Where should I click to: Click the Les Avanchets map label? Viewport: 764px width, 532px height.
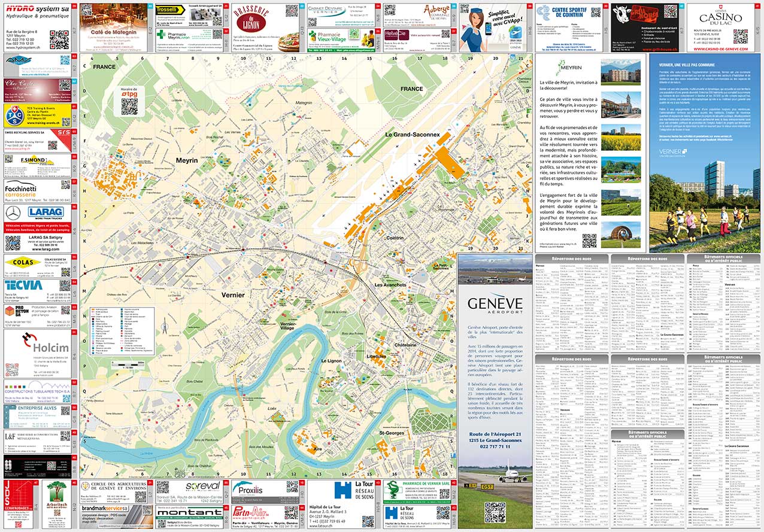[x=390, y=285]
